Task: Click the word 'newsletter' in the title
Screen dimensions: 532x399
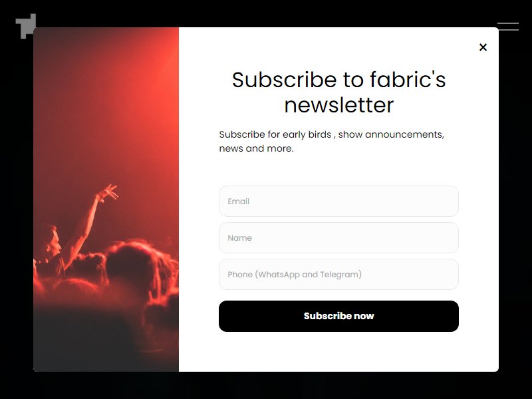Action: coord(338,105)
